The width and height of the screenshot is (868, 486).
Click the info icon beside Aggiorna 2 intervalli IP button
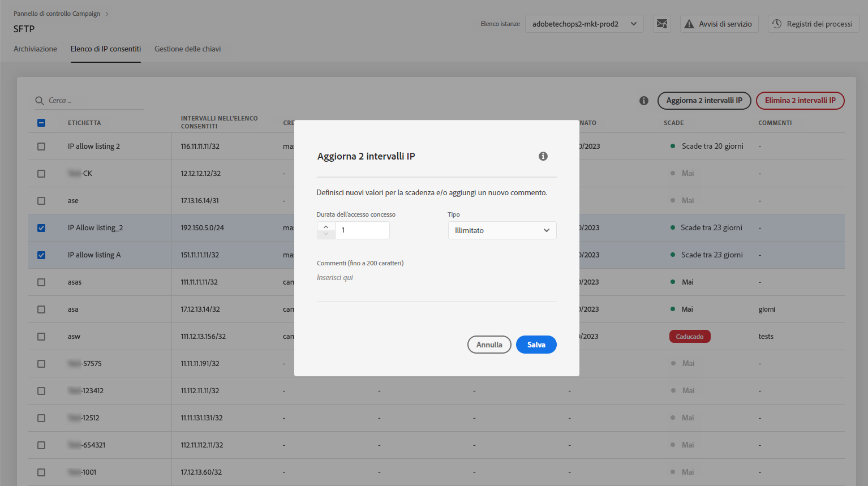(644, 101)
